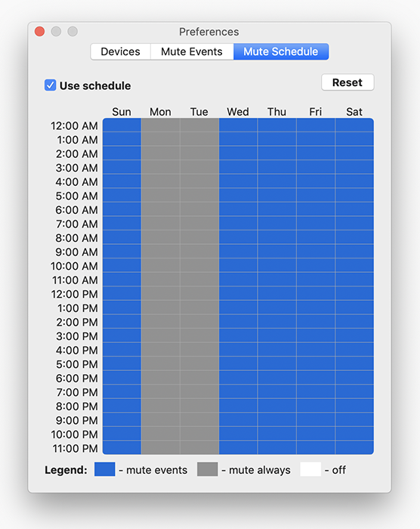The width and height of the screenshot is (420, 529).
Task: Click the gray mute always legend swatch
Action: click(207, 469)
